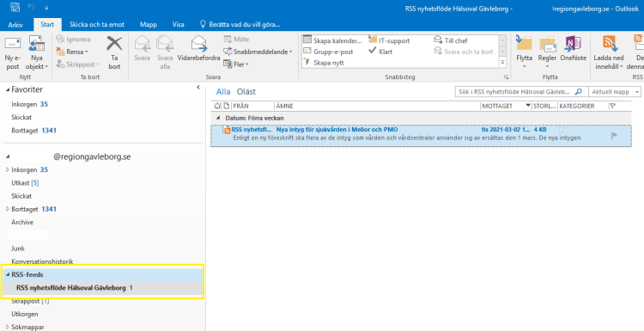Viewport: 644px width, 331px height.
Task: Click the Svara och ta bort quick step
Action: click(464, 52)
